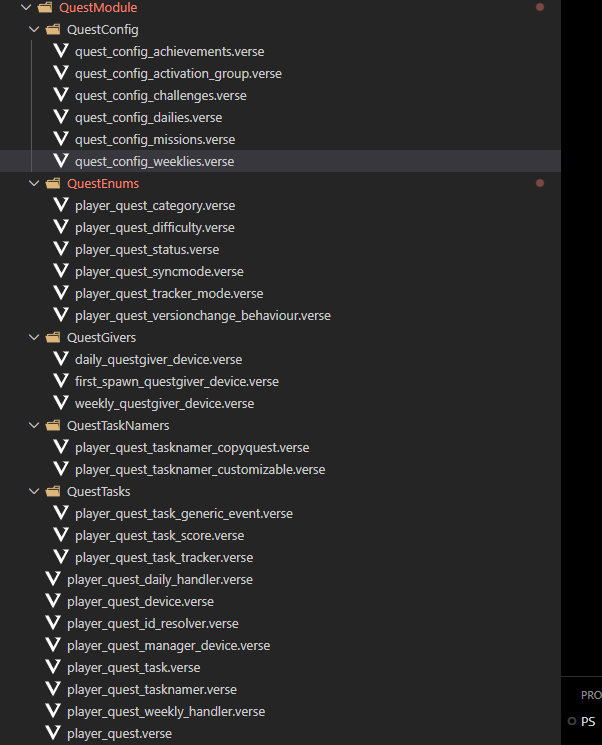Click the QuestEnums folder icon
This screenshot has height=745, width=602.
point(53,183)
